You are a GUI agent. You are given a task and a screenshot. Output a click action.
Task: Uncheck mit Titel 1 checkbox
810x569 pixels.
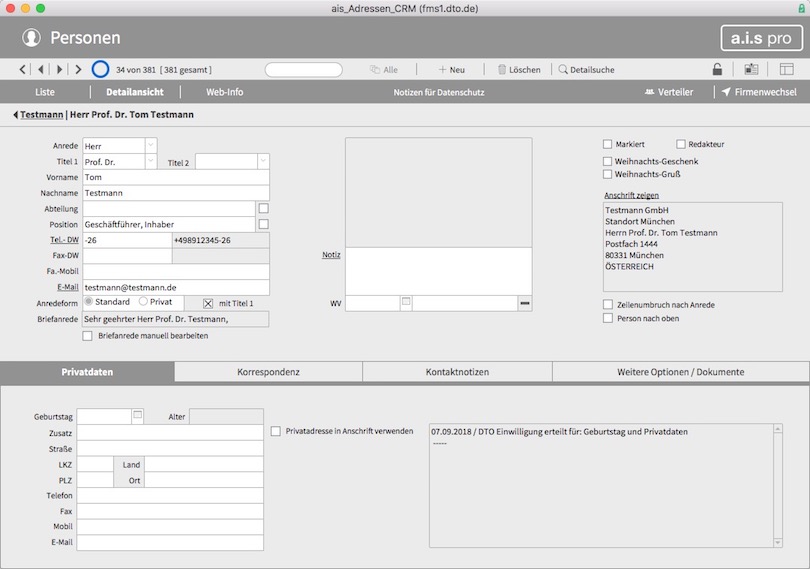pyautogui.click(x=208, y=303)
